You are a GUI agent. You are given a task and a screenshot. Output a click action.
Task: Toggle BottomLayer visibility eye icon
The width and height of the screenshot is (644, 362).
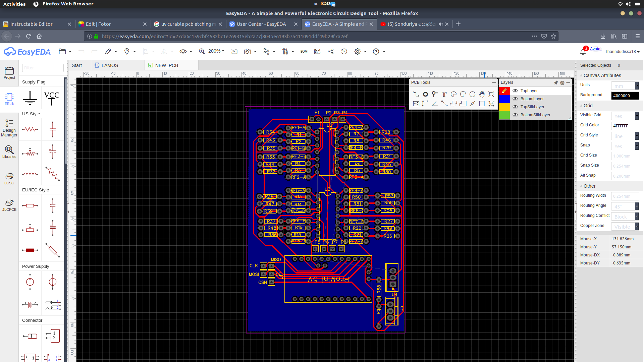tap(515, 99)
